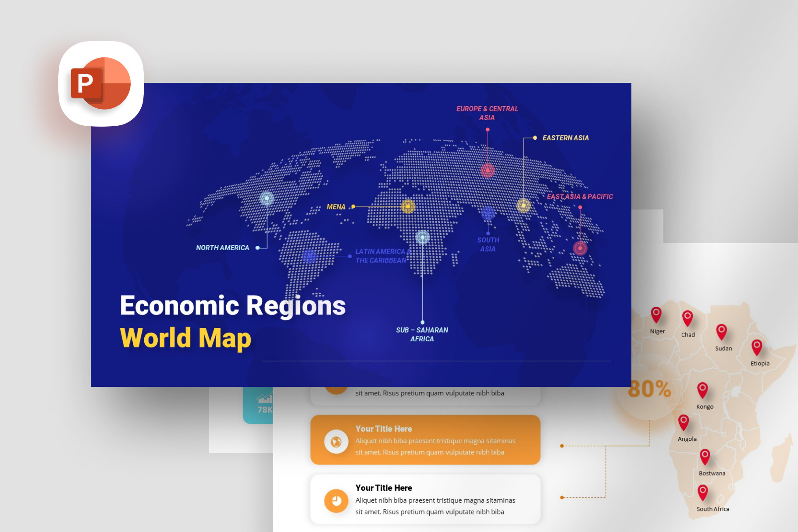The height and width of the screenshot is (532, 798).
Task: Click the globe icon in orange card
Action: tap(336, 441)
